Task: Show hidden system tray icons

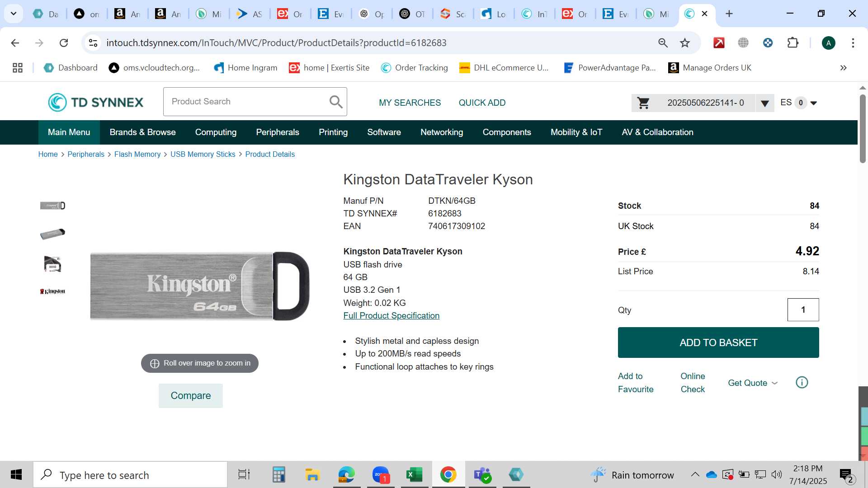Action: tap(695, 474)
